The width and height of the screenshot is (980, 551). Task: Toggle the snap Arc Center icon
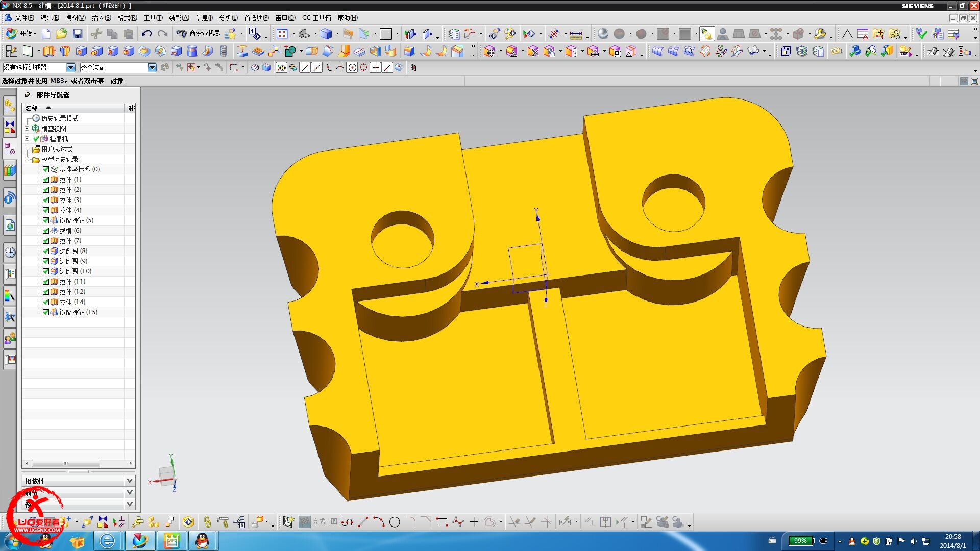click(352, 67)
